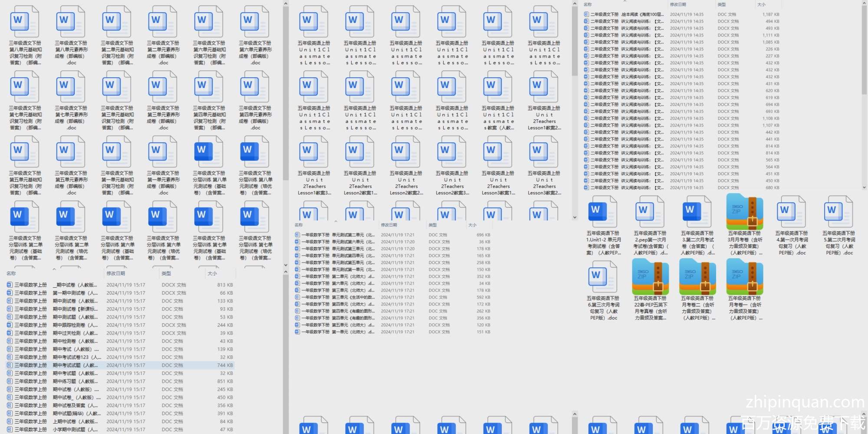The image size is (868, 434).
Task: Sort 三年级数学上册 list by 修改日期 column
Action: point(116,273)
